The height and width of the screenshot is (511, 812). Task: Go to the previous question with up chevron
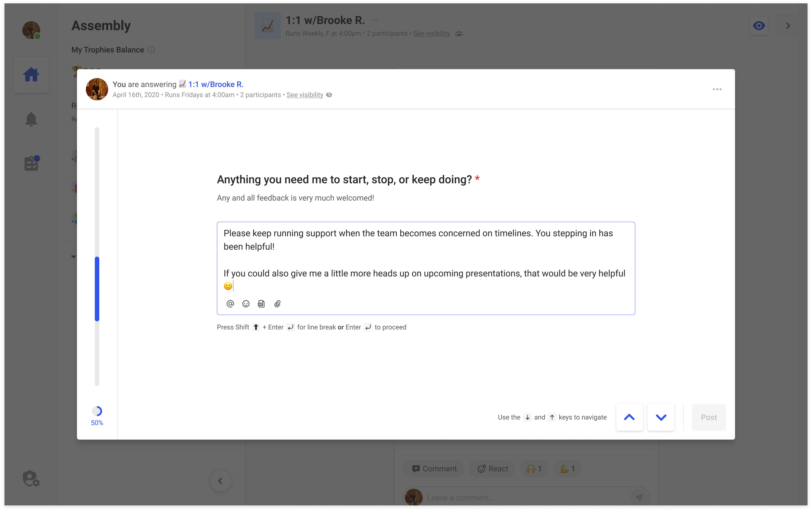[x=629, y=417]
